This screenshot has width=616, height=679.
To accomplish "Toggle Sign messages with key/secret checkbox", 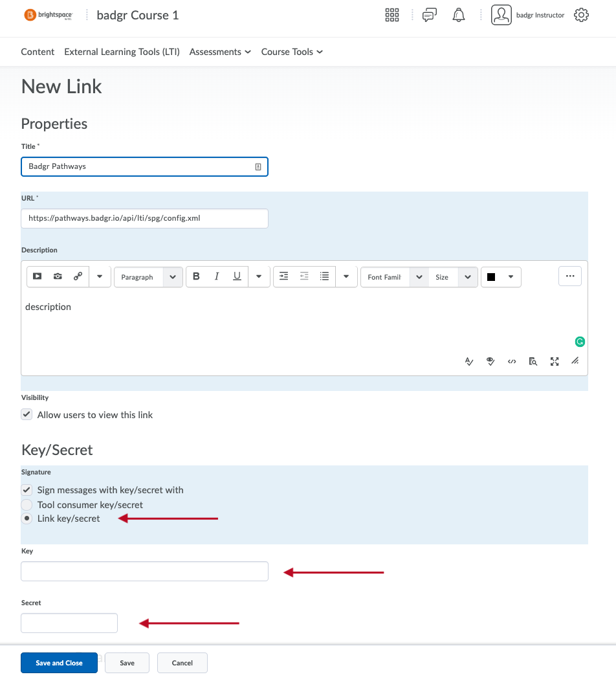I will 27,490.
